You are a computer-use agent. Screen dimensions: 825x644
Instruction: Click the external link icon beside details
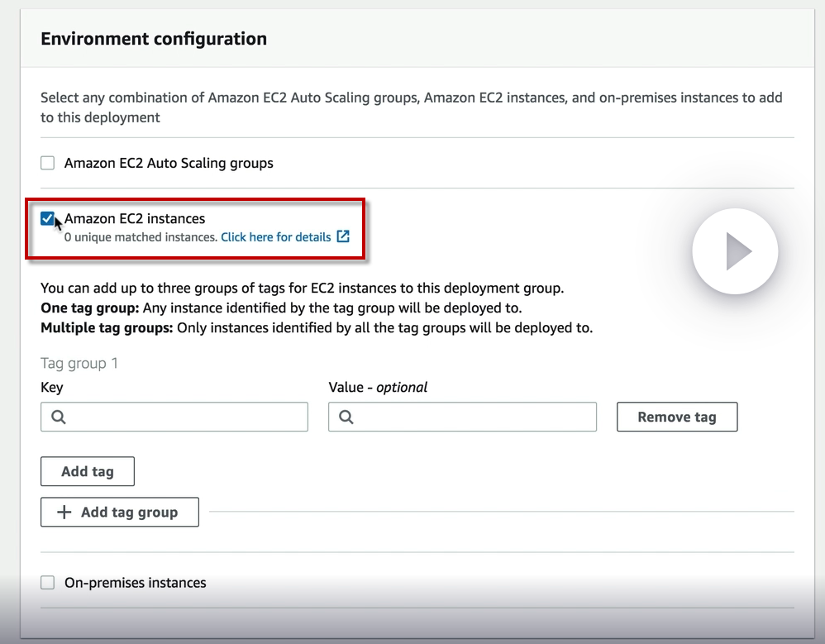343,237
